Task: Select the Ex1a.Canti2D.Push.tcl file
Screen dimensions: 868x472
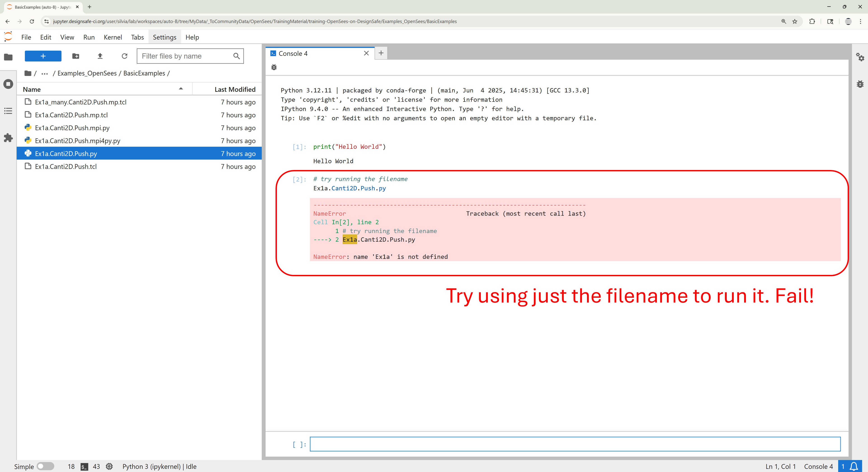Action: [66, 166]
